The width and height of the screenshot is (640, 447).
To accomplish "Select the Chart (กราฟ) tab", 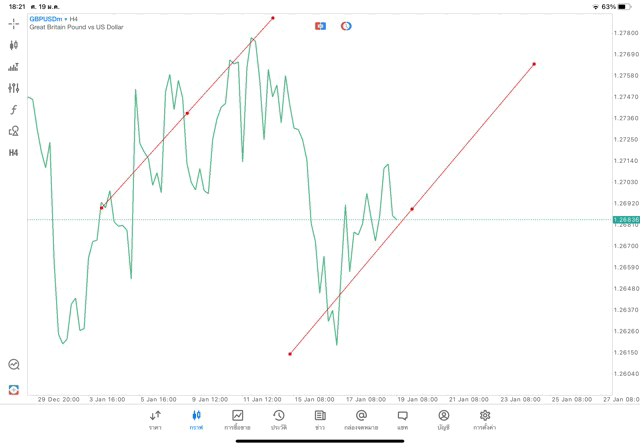I will (x=196, y=419).
